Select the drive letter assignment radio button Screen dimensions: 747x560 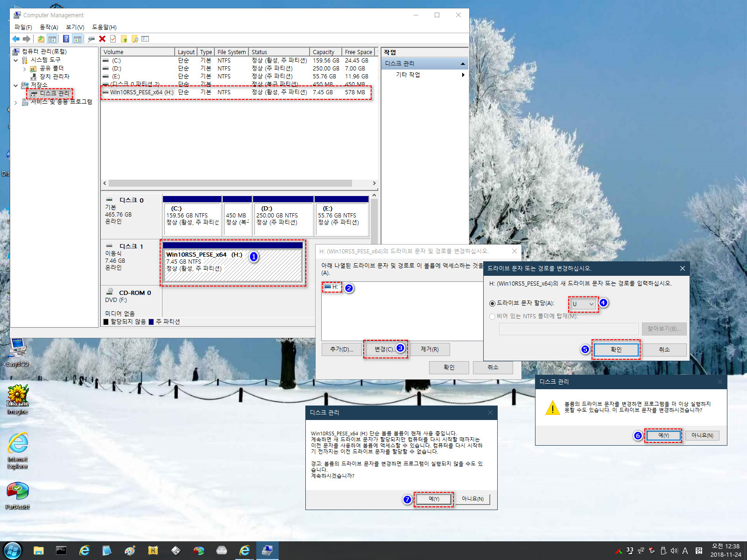(x=492, y=303)
